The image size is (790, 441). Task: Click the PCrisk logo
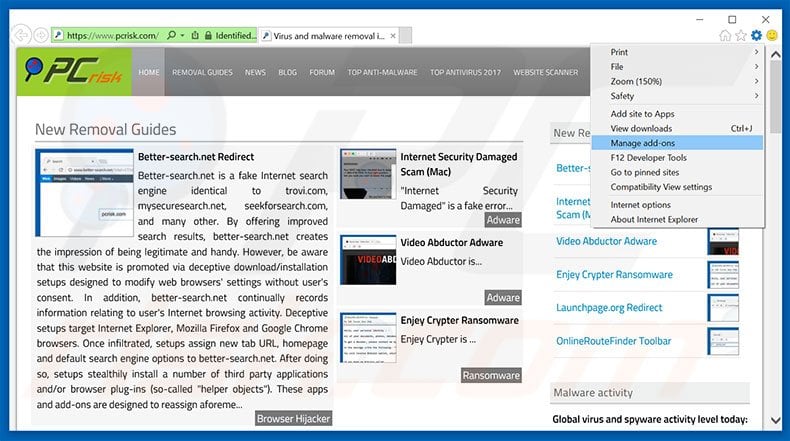74,72
